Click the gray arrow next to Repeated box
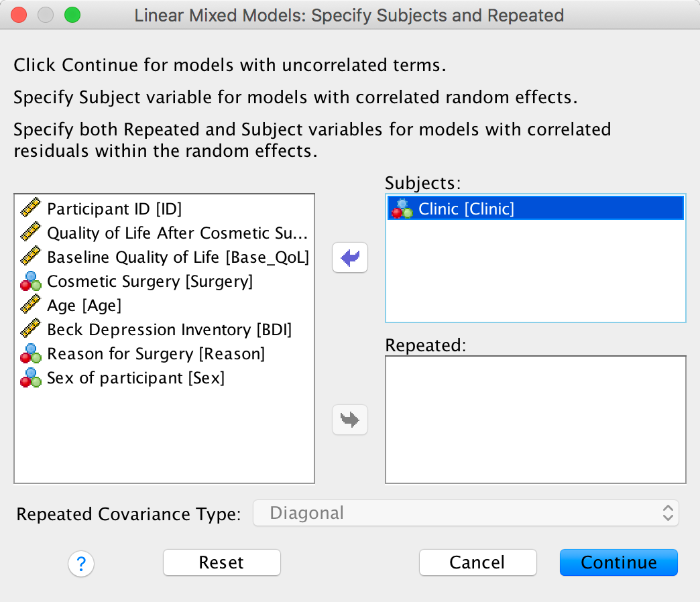 [x=350, y=420]
